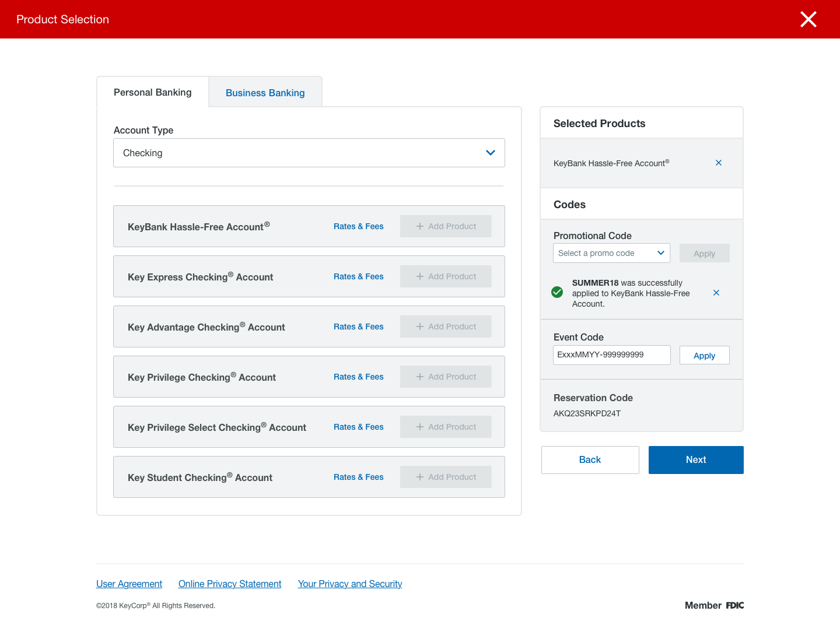This screenshot has height=625, width=840.
Task: Close the Product Selection dialog with X
Action: tap(808, 19)
